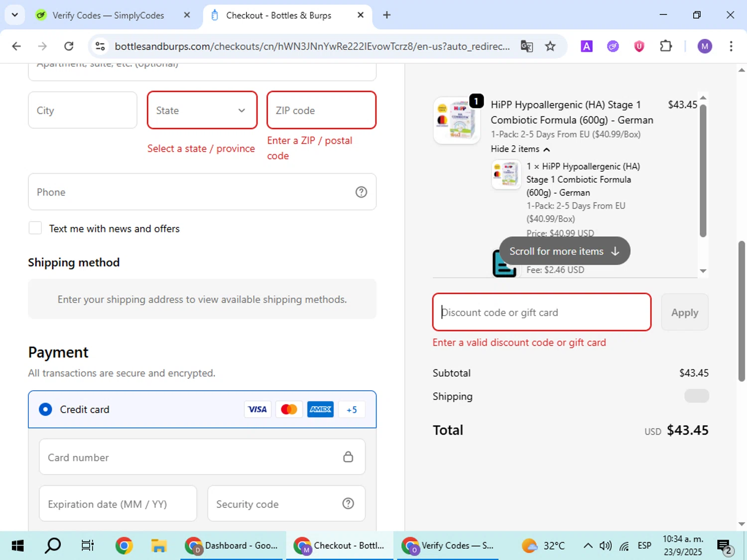Reload the checkout page
Viewport: 747px width, 560px height.
[x=69, y=46]
